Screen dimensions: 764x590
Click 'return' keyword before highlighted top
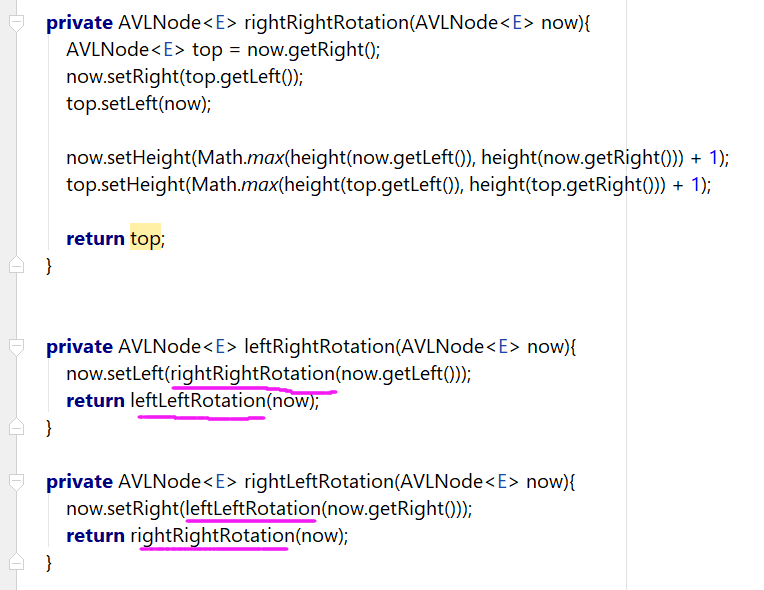tap(96, 239)
